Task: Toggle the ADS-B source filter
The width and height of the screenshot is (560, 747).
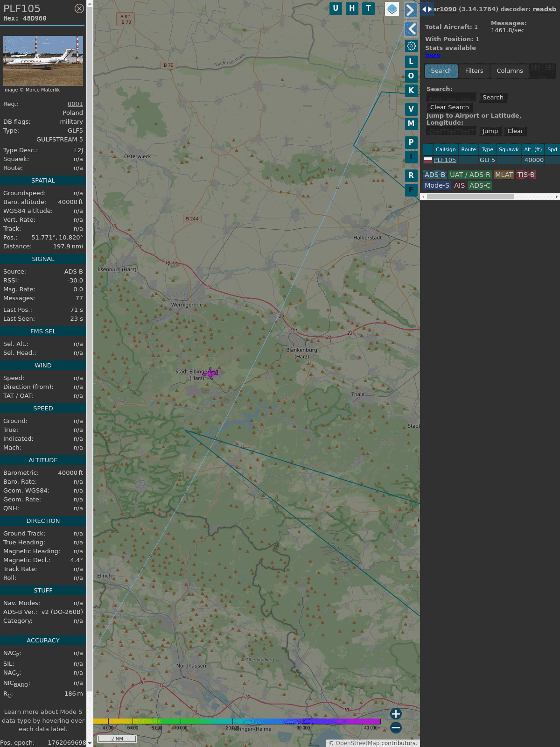Action: pos(434,175)
